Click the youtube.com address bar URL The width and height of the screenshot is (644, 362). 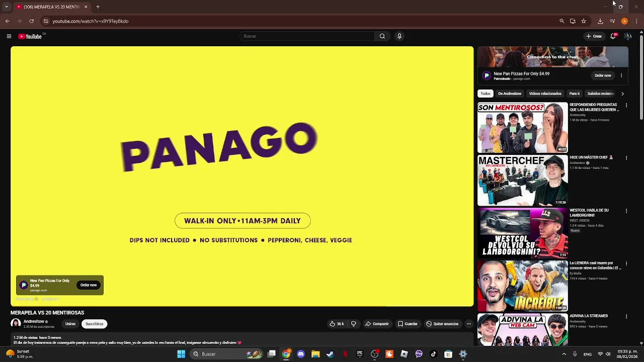91,21
